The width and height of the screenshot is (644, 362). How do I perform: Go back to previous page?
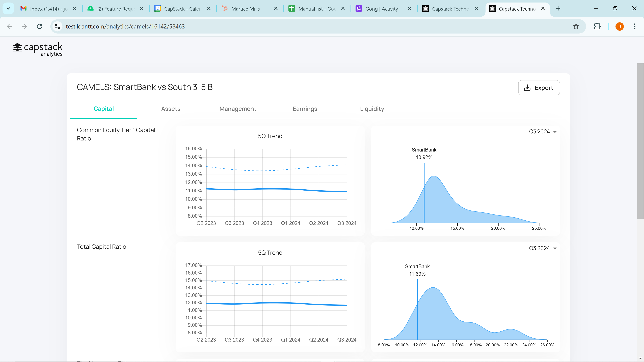(x=9, y=26)
